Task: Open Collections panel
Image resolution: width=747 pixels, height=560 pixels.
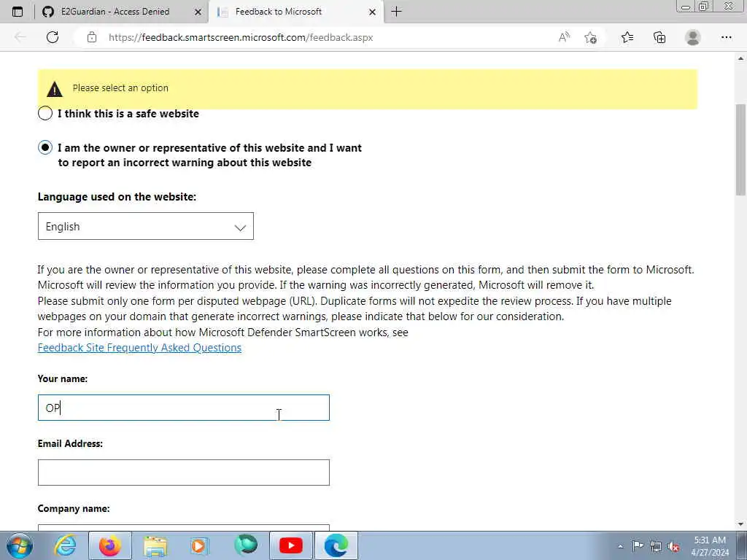Action: [659, 37]
